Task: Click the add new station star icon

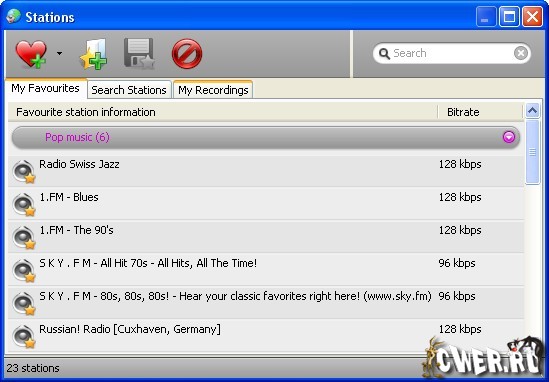Action: pos(94,54)
